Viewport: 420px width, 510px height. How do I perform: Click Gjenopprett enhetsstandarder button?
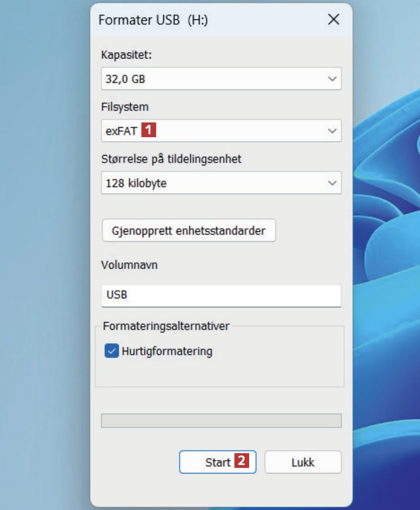coord(189,231)
